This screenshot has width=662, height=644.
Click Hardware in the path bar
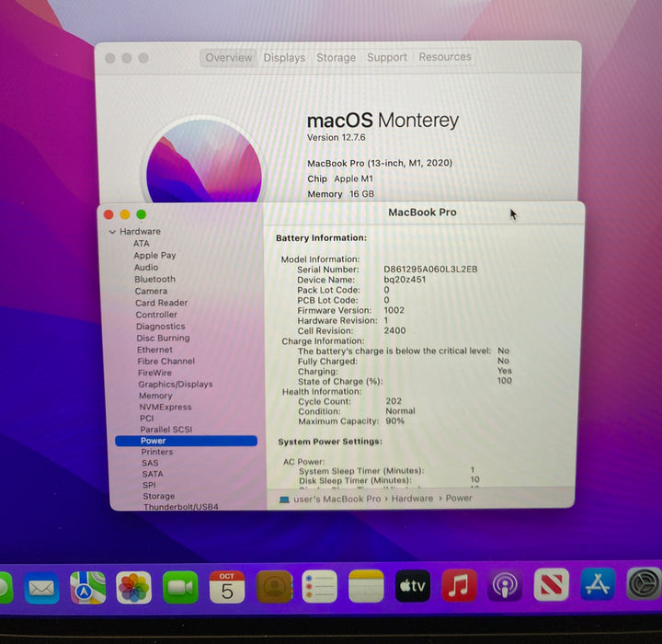pyautogui.click(x=412, y=499)
